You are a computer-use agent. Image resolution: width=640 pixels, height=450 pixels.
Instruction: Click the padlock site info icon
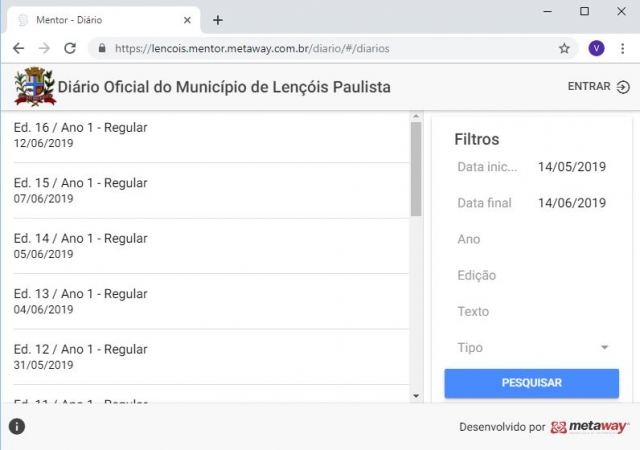[102, 48]
